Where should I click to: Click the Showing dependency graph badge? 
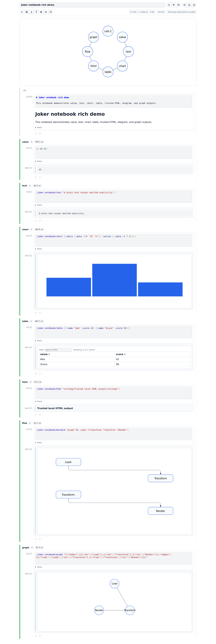point(181,12)
